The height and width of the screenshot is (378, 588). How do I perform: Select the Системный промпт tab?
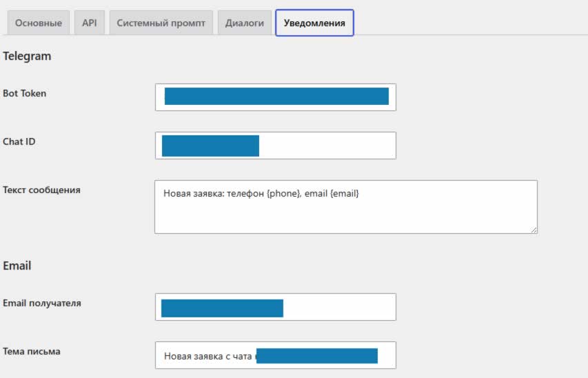(161, 23)
